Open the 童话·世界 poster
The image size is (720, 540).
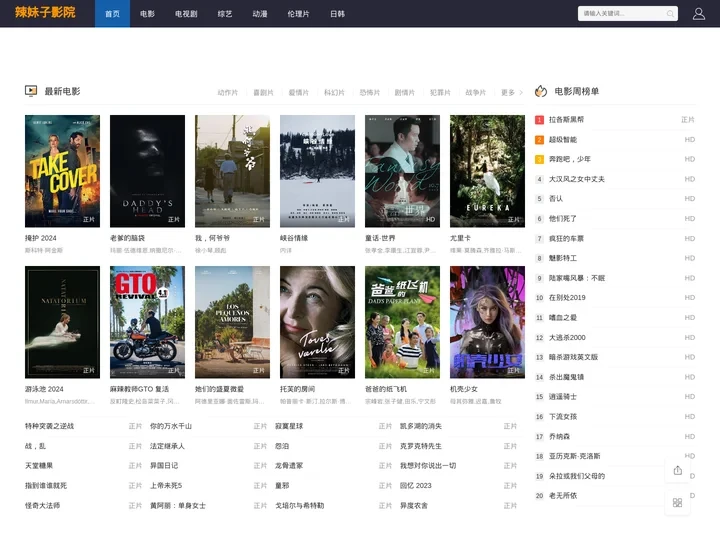tap(402, 171)
